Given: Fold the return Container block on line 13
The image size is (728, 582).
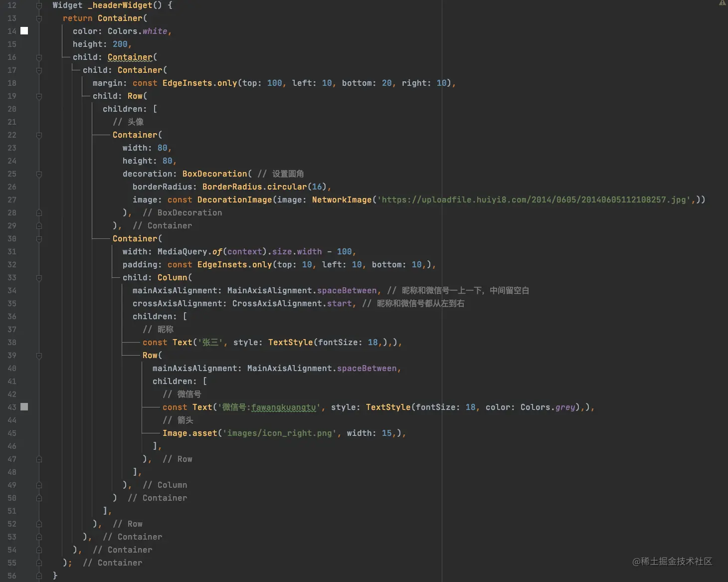Looking at the screenshot, I should coord(39,18).
